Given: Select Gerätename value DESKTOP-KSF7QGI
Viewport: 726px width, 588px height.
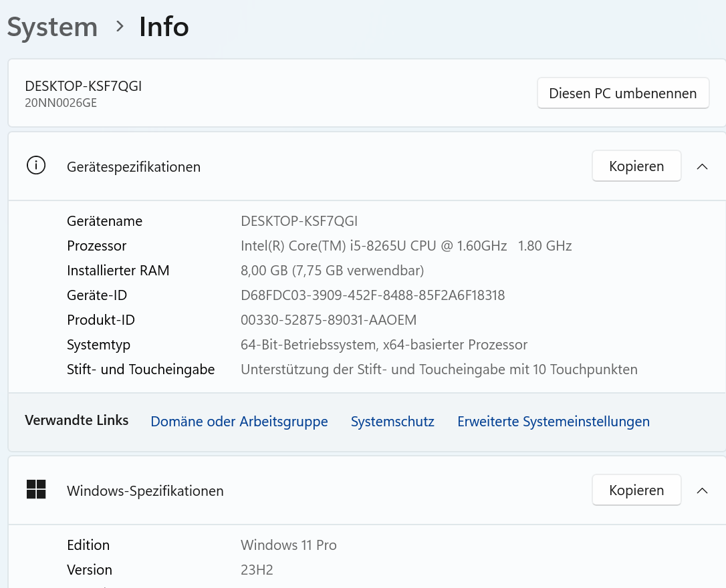Looking at the screenshot, I should 299,221.
